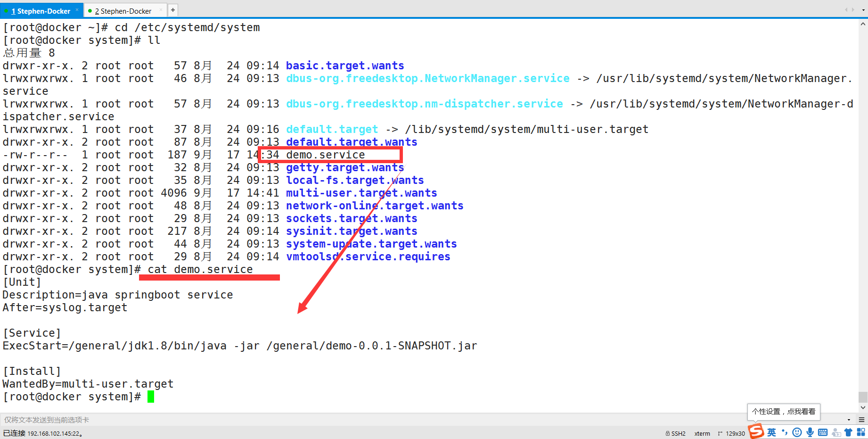Click the Sogou microphone voice input icon

coord(810,432)
